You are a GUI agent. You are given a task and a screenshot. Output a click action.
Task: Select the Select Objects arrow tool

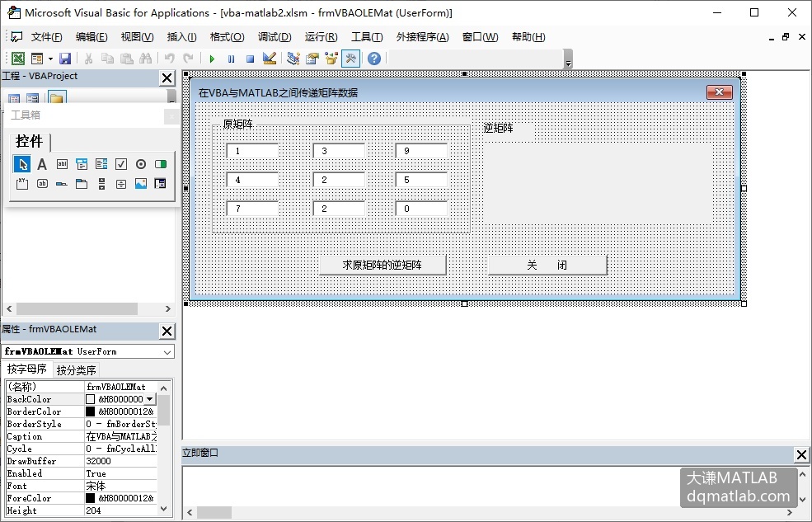[22, 164]
